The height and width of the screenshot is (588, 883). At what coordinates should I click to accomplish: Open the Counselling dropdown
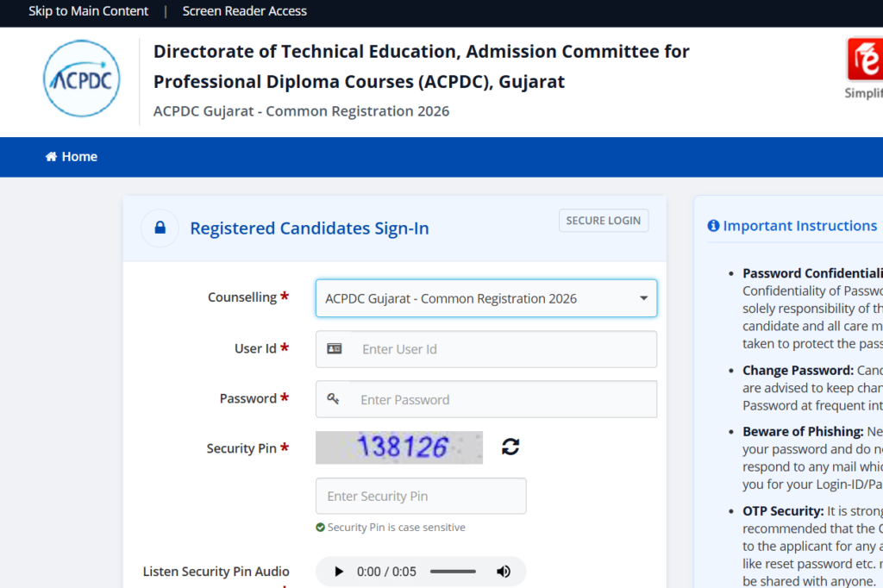pyautogui.click(x=486, y=298)
